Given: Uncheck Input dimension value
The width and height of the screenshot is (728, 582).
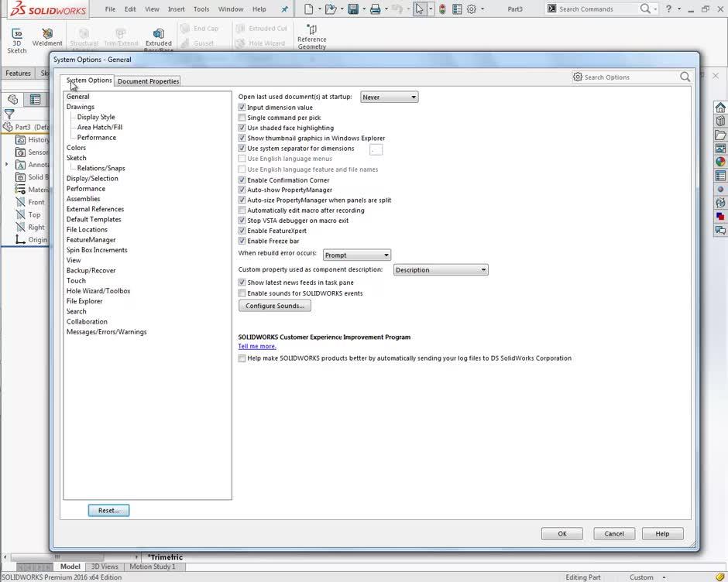Looking at the screenshot, I should 242,107.
